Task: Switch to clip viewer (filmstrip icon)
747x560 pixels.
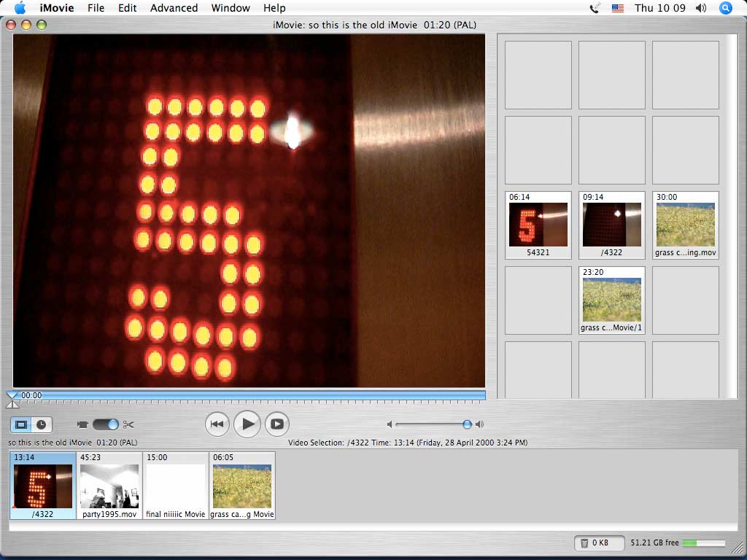Action: pyautogui.click(x=21, y=424)
